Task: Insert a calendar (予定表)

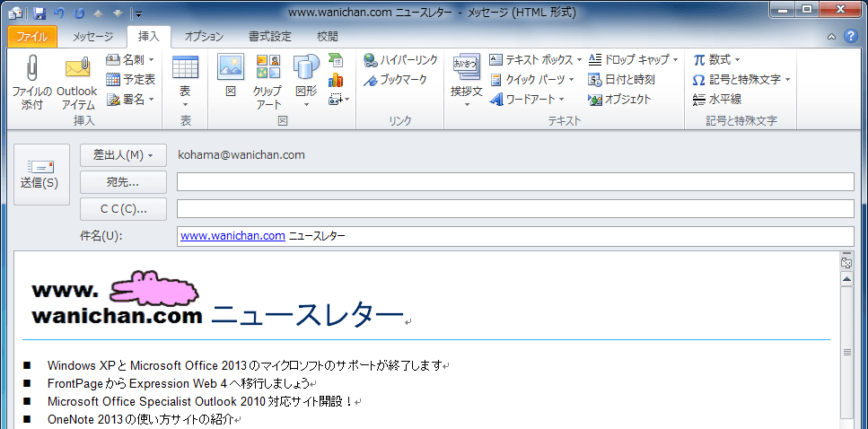Action: tap(130, 79)
